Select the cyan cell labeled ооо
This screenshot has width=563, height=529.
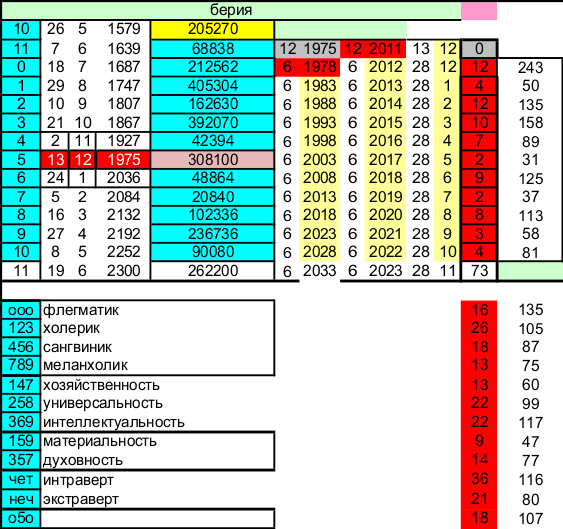click(21, 310)
